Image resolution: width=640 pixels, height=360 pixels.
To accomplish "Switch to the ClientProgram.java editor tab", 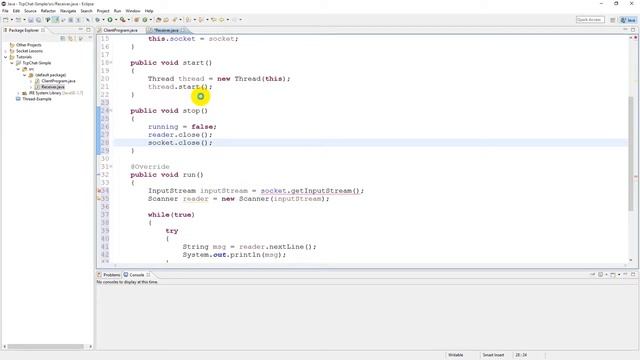I will coord(120,30).
